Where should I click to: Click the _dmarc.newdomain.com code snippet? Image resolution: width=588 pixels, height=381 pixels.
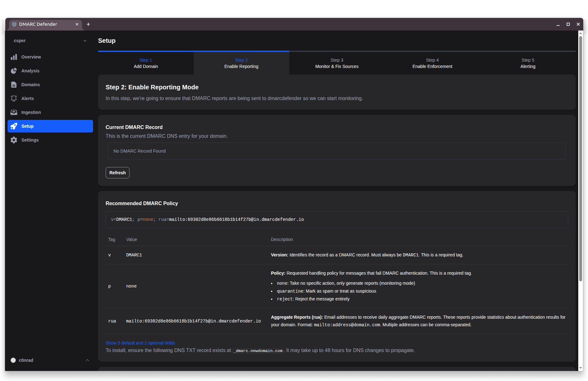[258, 350]
